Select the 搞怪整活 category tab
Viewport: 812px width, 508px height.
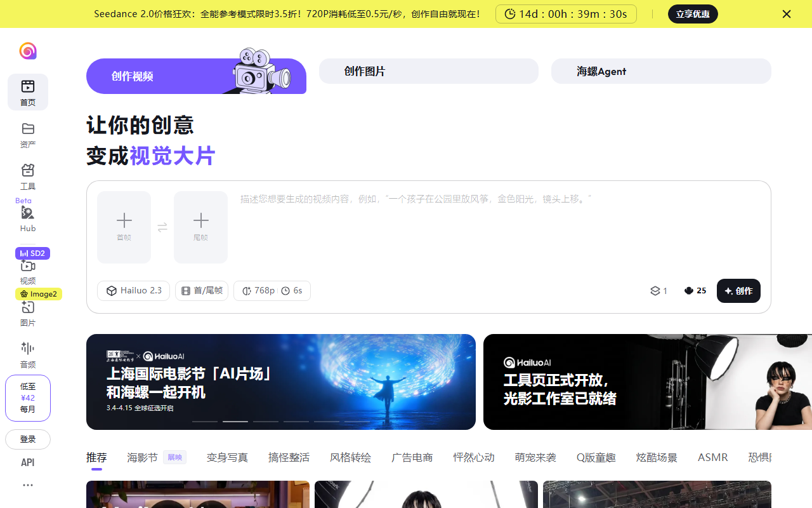coord(289,457)
